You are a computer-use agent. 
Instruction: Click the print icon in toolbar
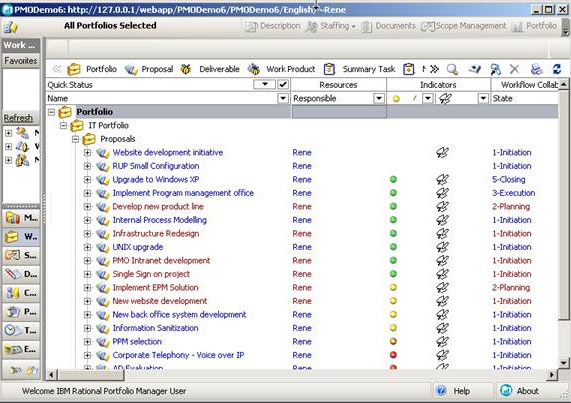536,69
